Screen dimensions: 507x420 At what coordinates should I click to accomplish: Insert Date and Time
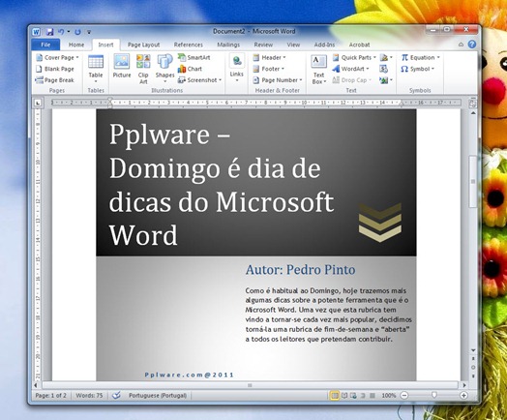click(x=384, y=69)
